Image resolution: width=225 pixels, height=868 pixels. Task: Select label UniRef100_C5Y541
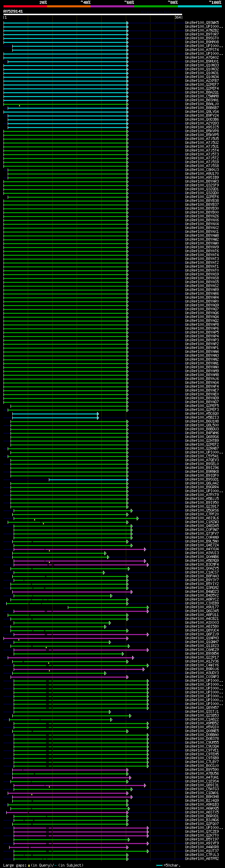click(202, 456)
